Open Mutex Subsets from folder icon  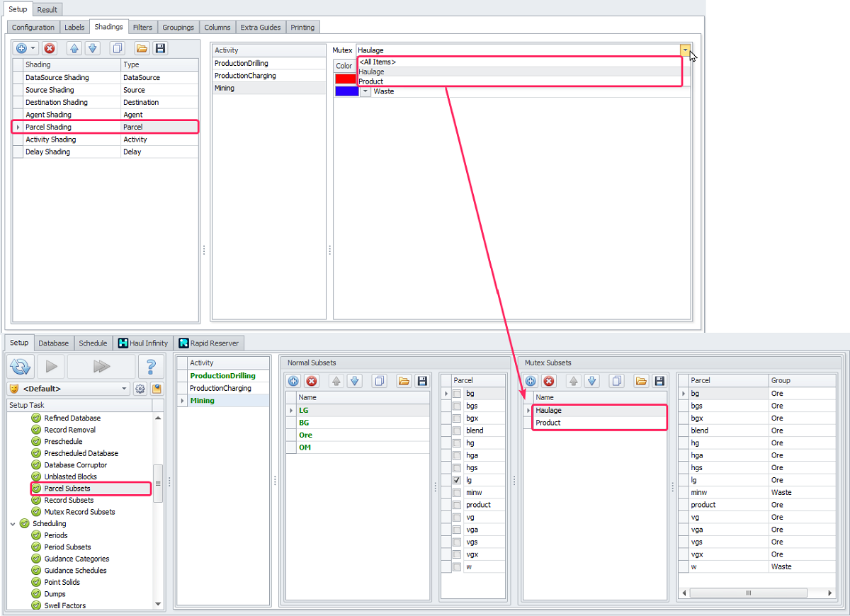tap(641, 381)
